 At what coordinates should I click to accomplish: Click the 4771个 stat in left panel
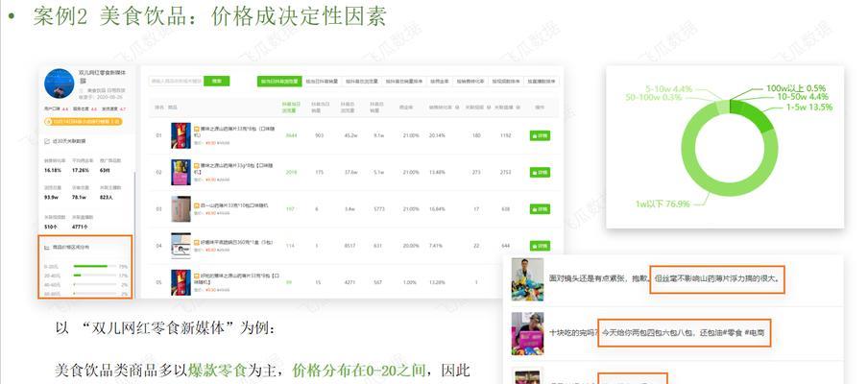(81, 227)
